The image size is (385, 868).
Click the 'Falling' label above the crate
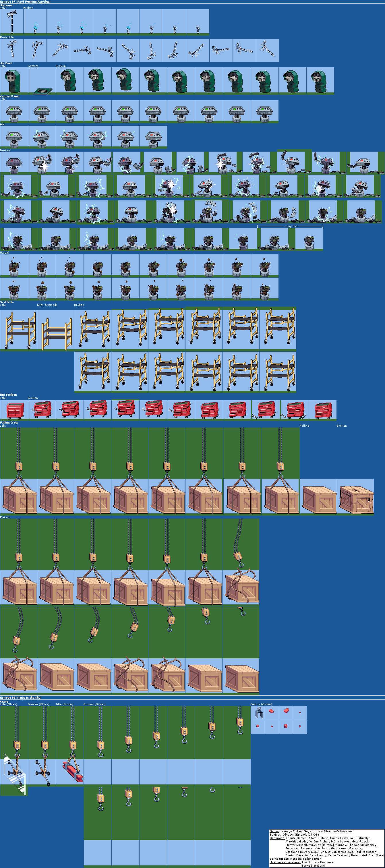coord(305,426)
